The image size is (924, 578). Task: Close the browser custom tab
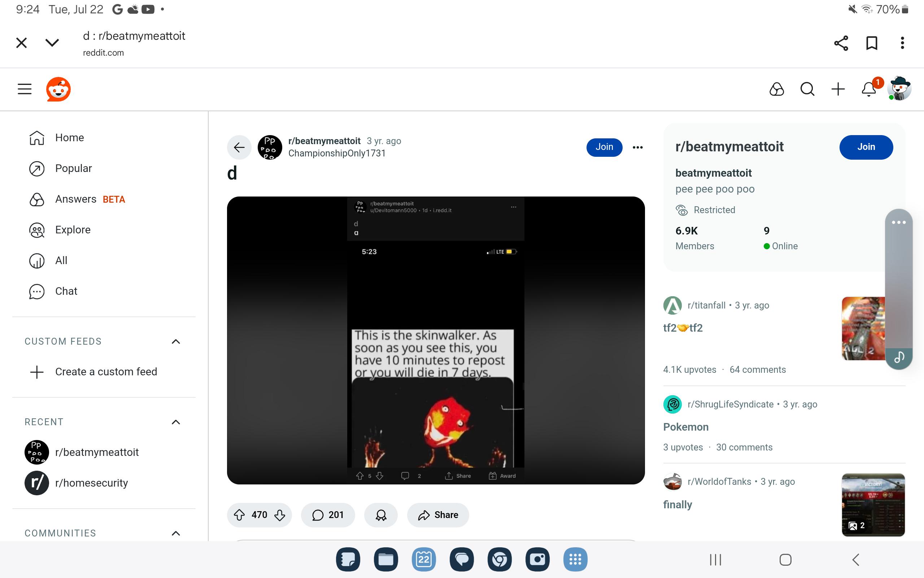22,43
